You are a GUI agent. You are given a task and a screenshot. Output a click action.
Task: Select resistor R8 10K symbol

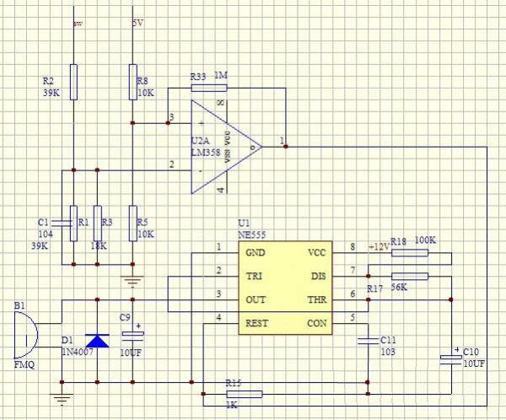[x=132, y=82]
